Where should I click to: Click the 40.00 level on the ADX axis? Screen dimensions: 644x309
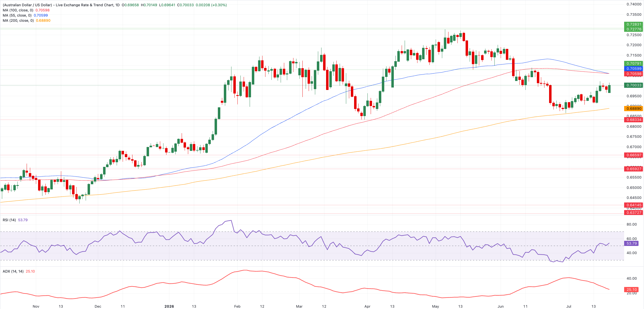631,278
